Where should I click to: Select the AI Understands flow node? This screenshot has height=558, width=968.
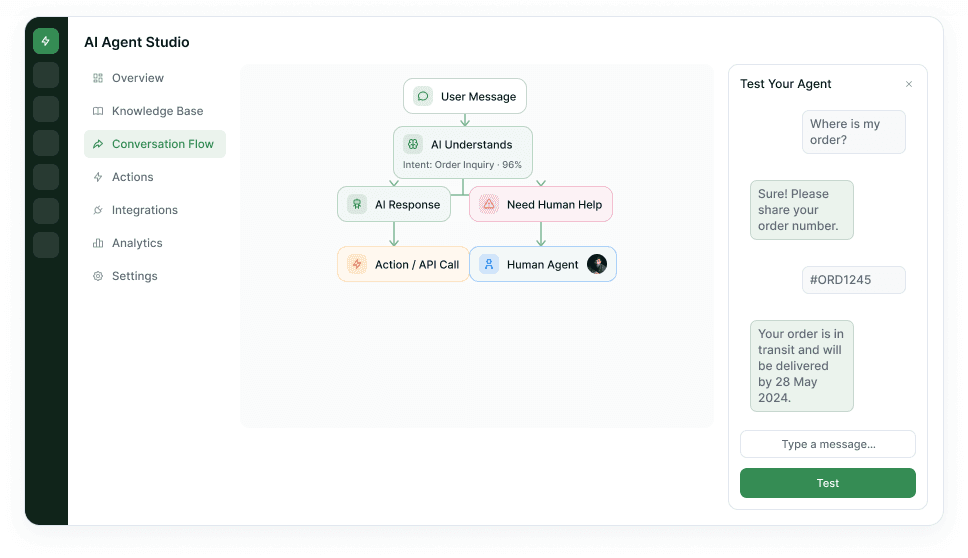[x=463, y=152]
